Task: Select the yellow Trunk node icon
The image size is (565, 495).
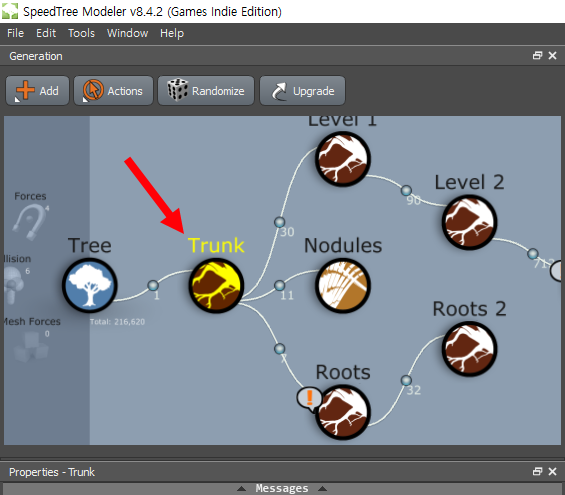Action: (x=216, y=285)
